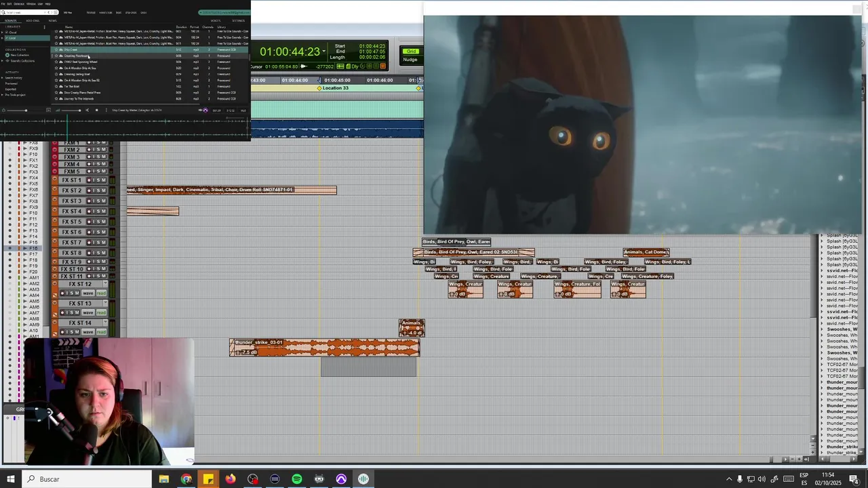
Task: Expand Pro Tools project in Activity
Action: (2, 95)
